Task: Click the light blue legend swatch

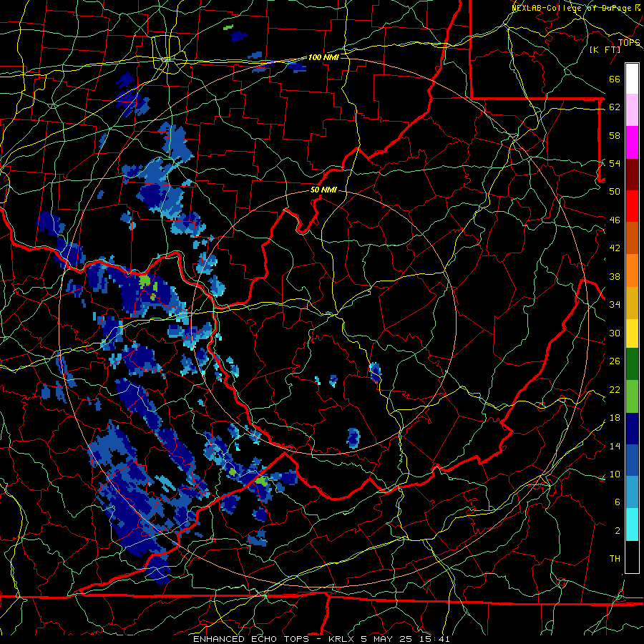Action: coord(632,492)
